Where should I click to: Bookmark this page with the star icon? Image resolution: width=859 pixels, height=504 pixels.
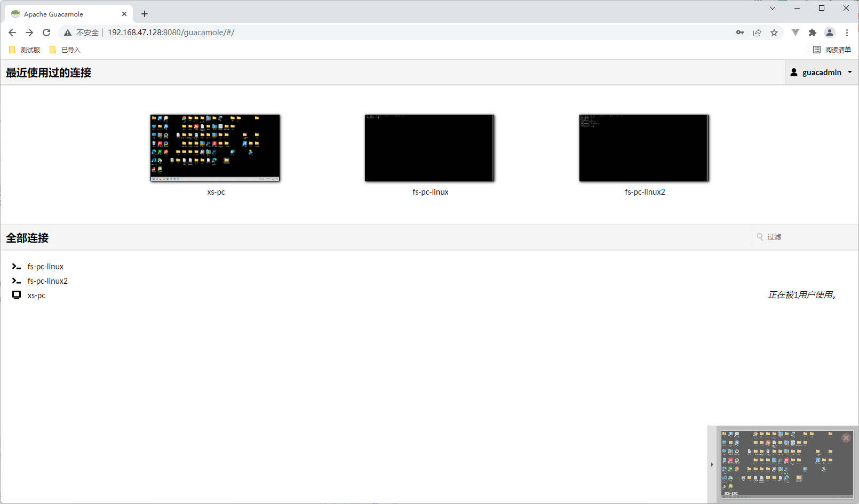[x=774, y=33]
